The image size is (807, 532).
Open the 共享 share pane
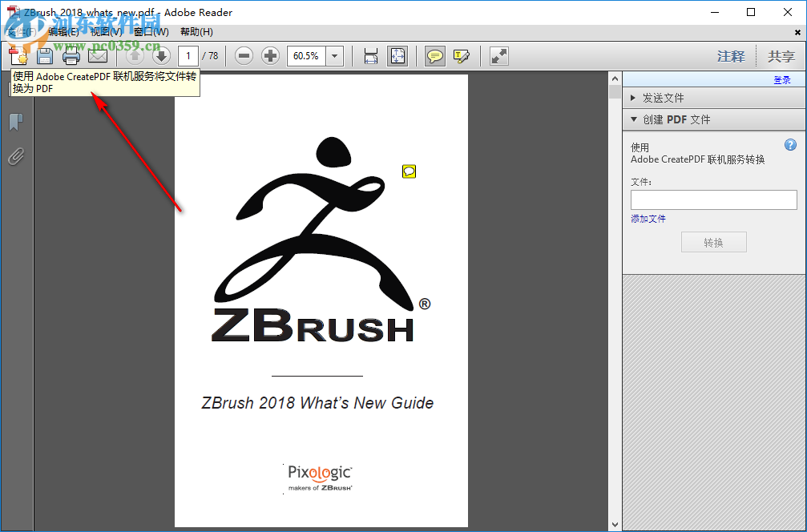pos(781,56)
